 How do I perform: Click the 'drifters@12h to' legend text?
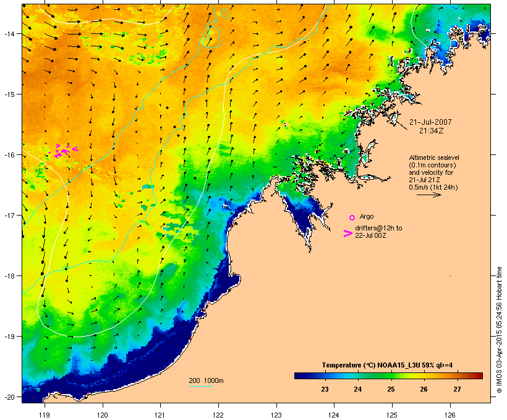point(378,228)
